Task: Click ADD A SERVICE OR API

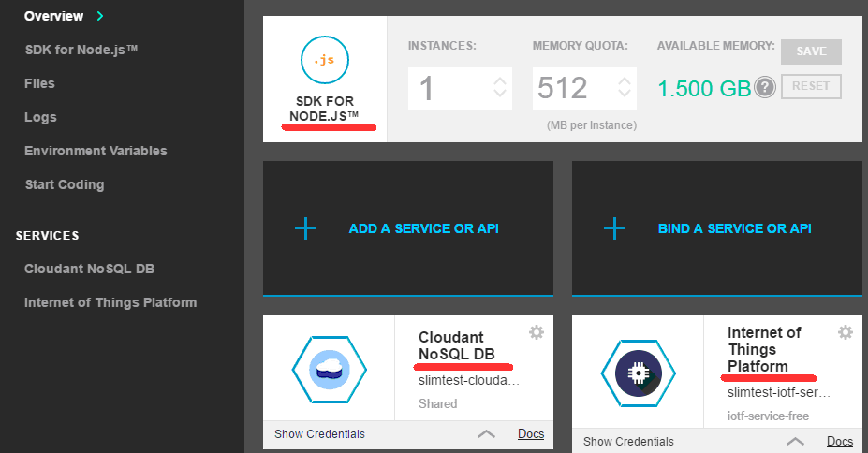Action: 423,228
